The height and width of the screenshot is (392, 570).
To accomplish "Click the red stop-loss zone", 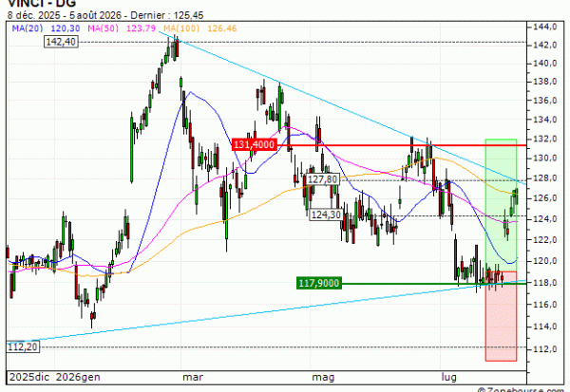I will (501, 316).
